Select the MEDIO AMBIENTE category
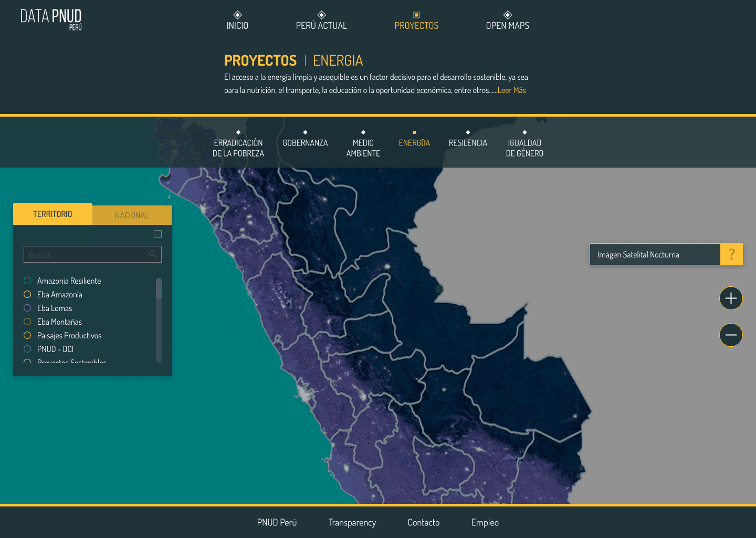The image size is (756, 538). click(363, 148)
